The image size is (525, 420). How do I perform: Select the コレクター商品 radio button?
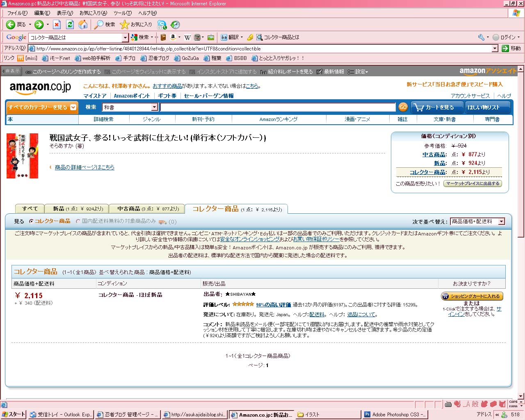pyautogui.click(x=31, y=221)
